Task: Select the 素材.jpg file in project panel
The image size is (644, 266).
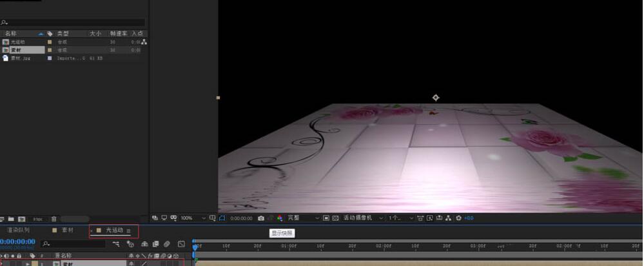Action: click(21, 58)
